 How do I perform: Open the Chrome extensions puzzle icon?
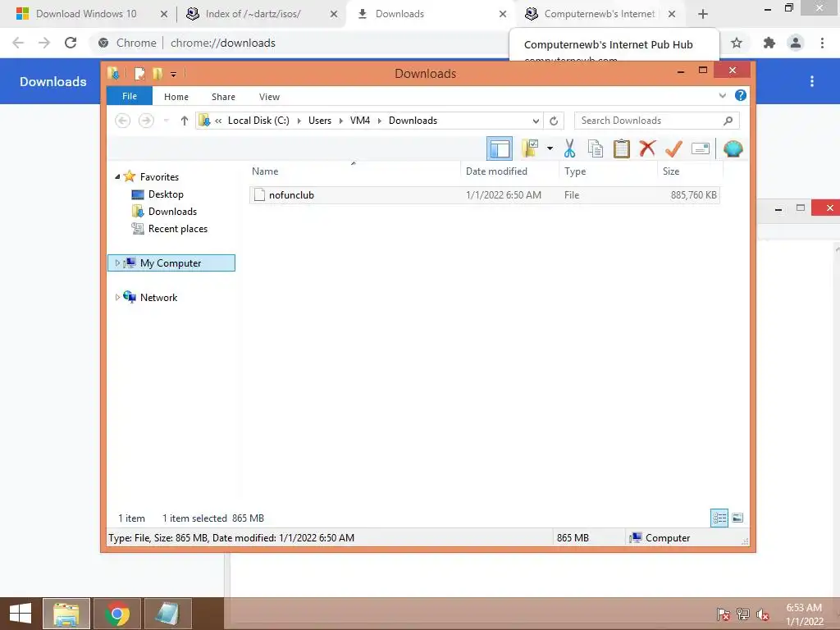[769, 43]
